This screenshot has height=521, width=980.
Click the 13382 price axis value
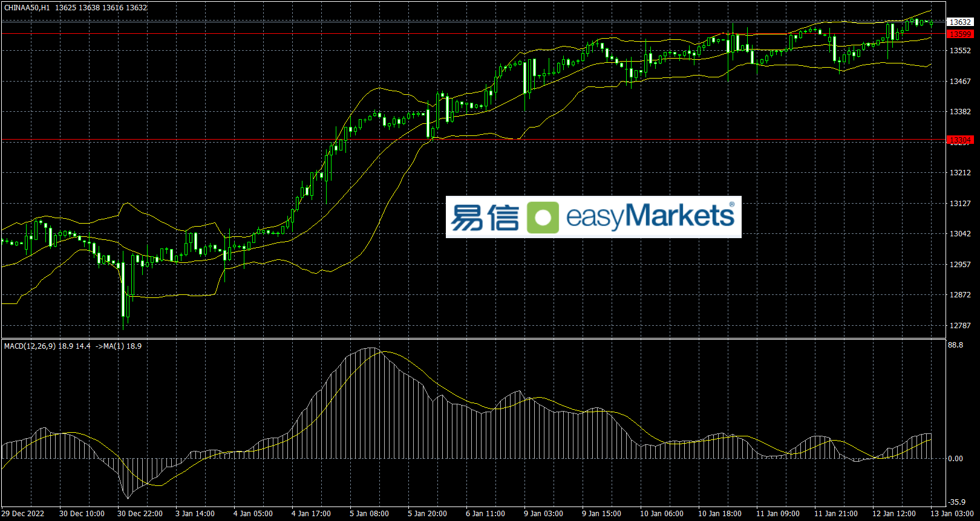[x=960, y=112]
